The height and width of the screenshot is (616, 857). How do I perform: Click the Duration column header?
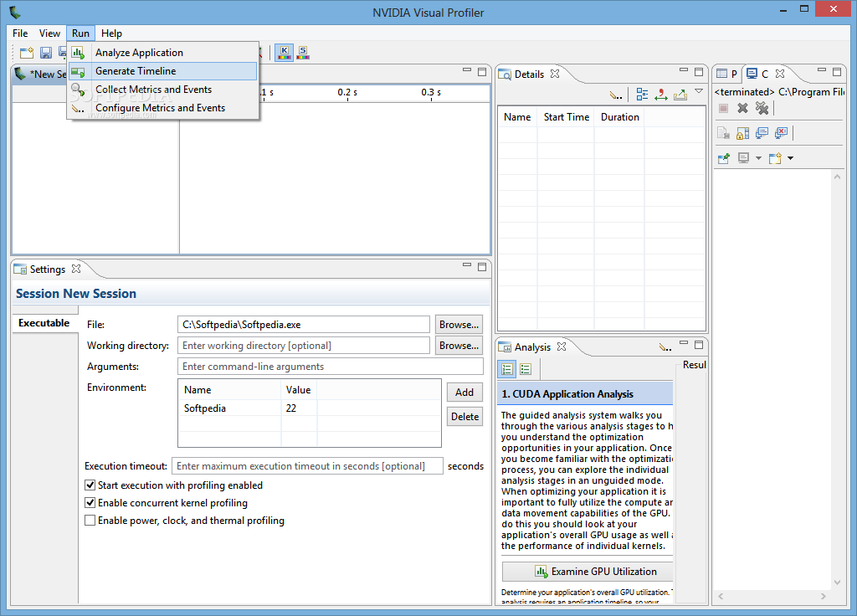pyautogui.click(x=620, y=117)
